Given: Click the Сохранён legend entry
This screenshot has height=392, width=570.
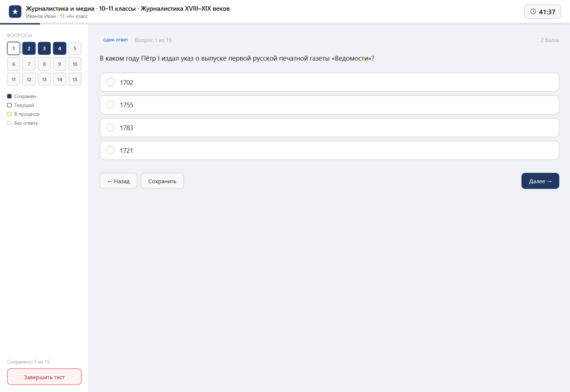Looking at the screenshot, I should [22, 96].
